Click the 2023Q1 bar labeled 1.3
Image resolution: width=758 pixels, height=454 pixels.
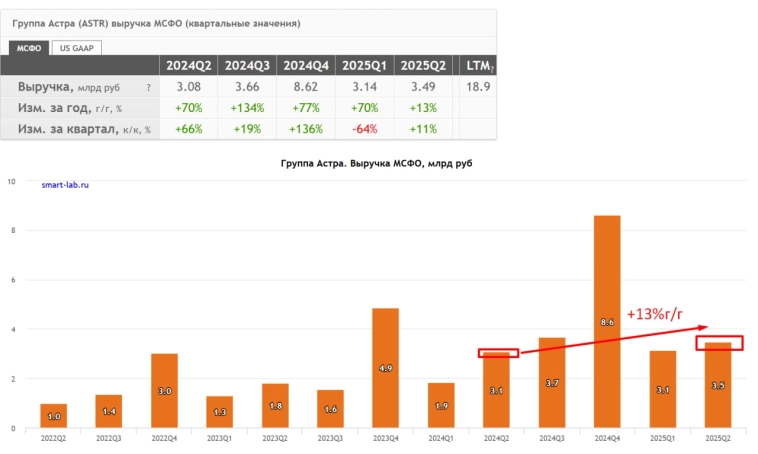219,412
